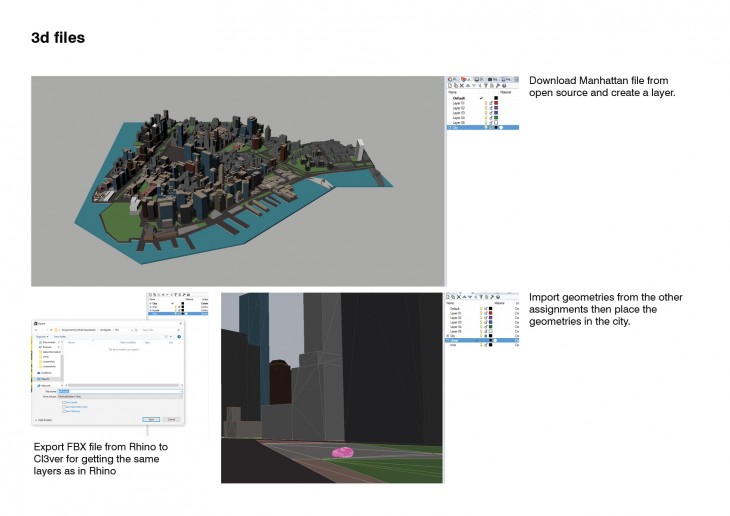This screenshot has height=516, width=730.
Task: Open the Save as type dropdown
Action: tap(120, 397)
